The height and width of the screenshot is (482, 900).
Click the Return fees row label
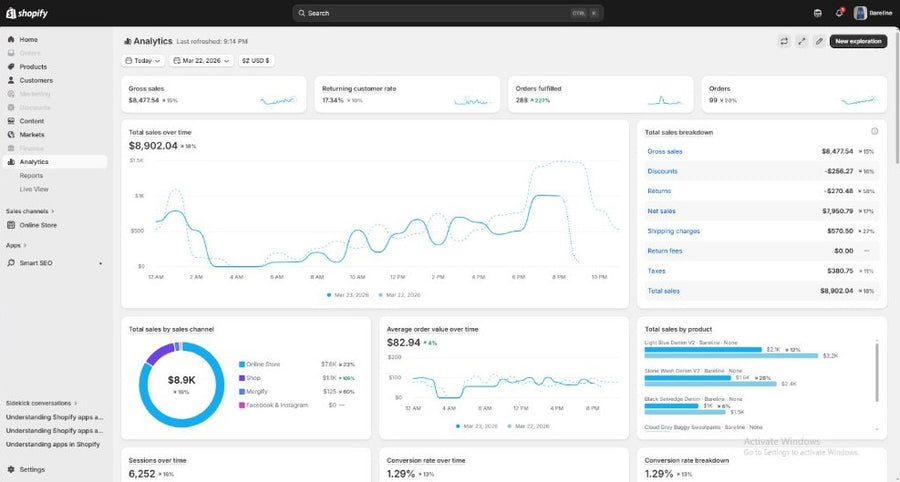665,251
